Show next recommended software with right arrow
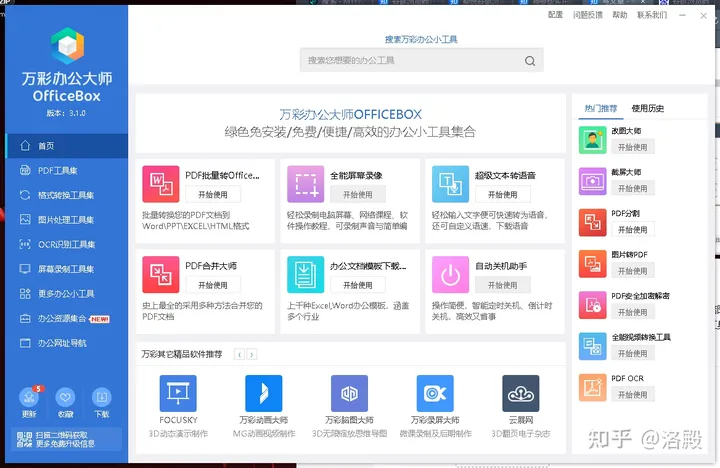The height and width of the screenshot is (468, 720). click(x=252, y=354)
